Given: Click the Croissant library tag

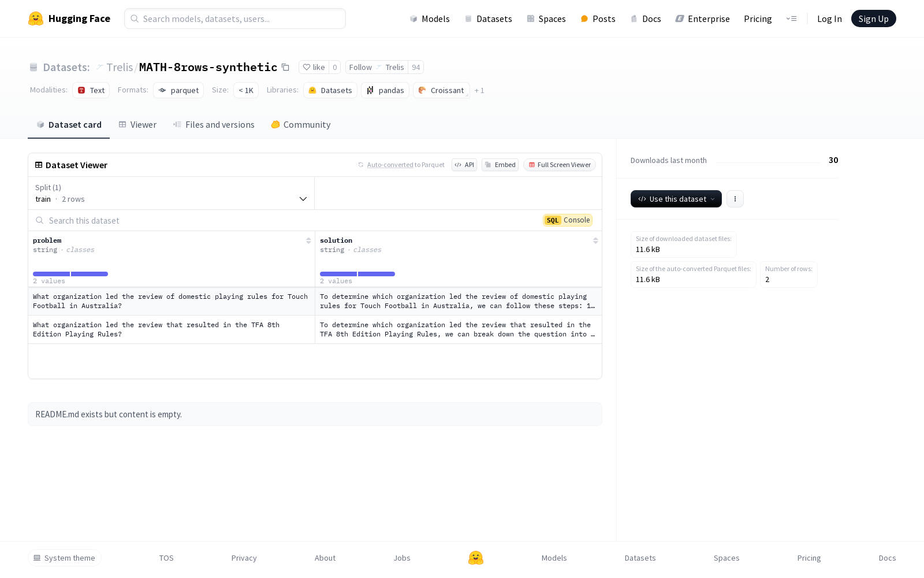Looking at the screenshot, I should pyautogui.click(x=441, y=90).
